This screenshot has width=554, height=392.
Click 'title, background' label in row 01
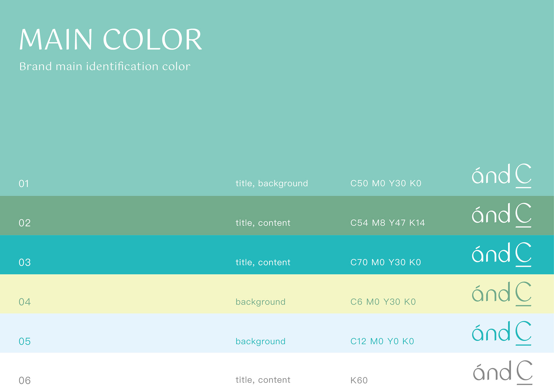click(x=272, y=183)
